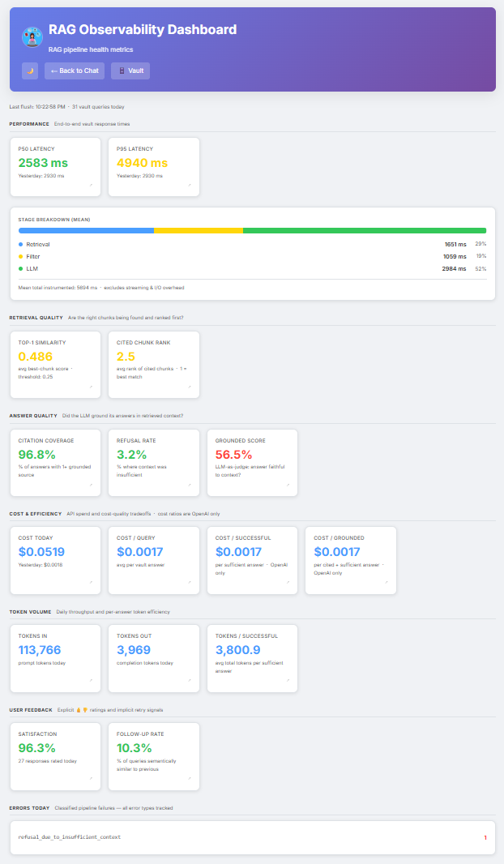
Task: Click the RAG Observability Dashboard title
Action: point(143,30)
